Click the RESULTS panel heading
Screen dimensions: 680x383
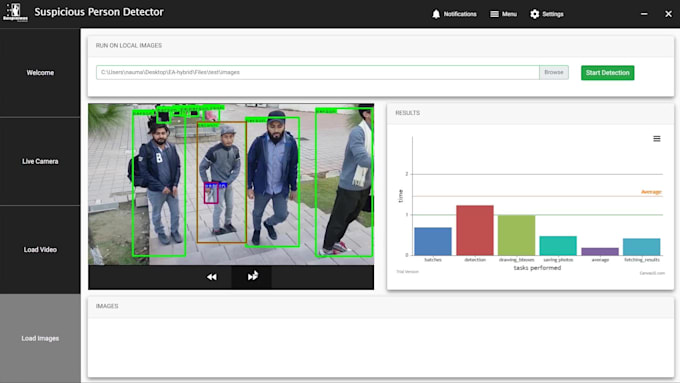point(408,113)
